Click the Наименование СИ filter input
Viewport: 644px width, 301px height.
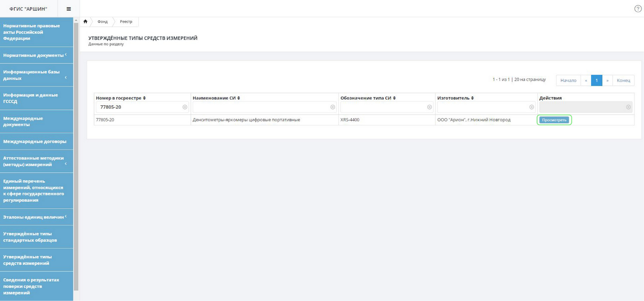click(261, 107)
